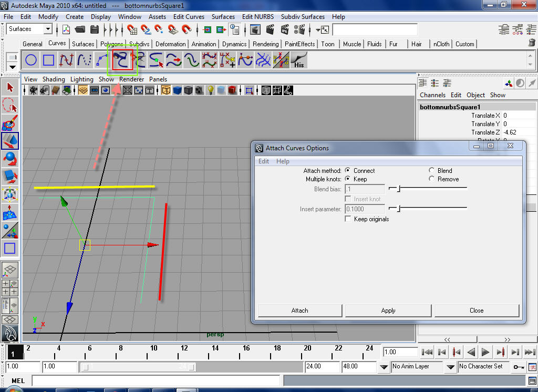
Task: Activate the Soft Modification tool
Action: [10, 212]
